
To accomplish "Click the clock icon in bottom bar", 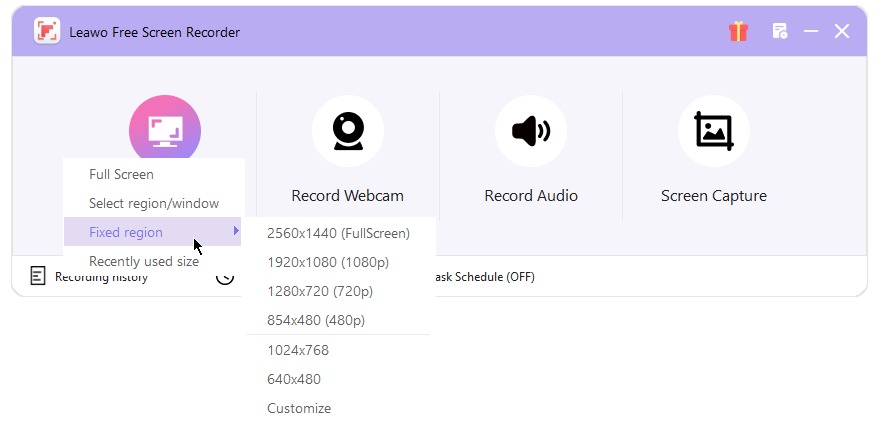I will coord(225,278).
